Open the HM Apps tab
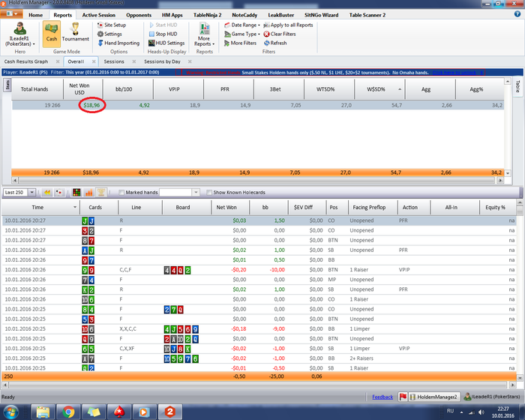 172,15
